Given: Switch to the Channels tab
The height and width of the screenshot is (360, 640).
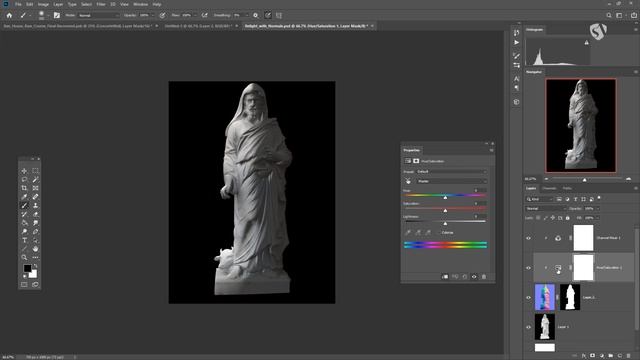Looking at the screenshot, I should (x=549, y=188).
